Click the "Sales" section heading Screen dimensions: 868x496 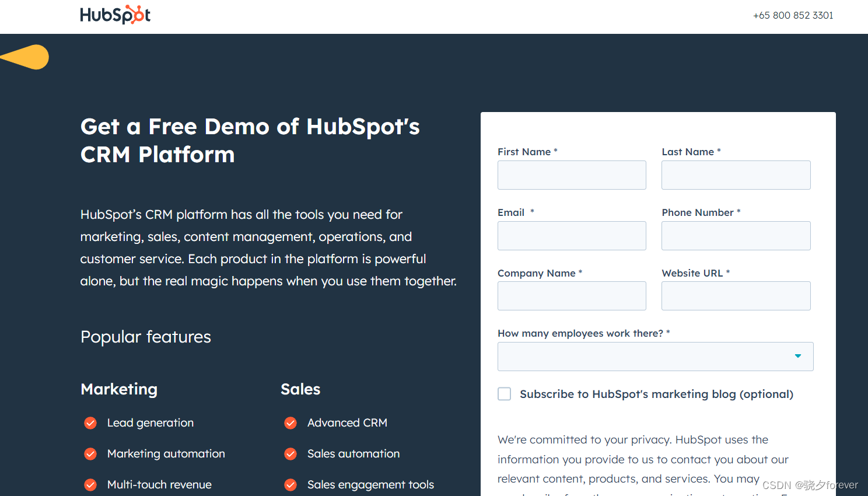click(300, 389)
